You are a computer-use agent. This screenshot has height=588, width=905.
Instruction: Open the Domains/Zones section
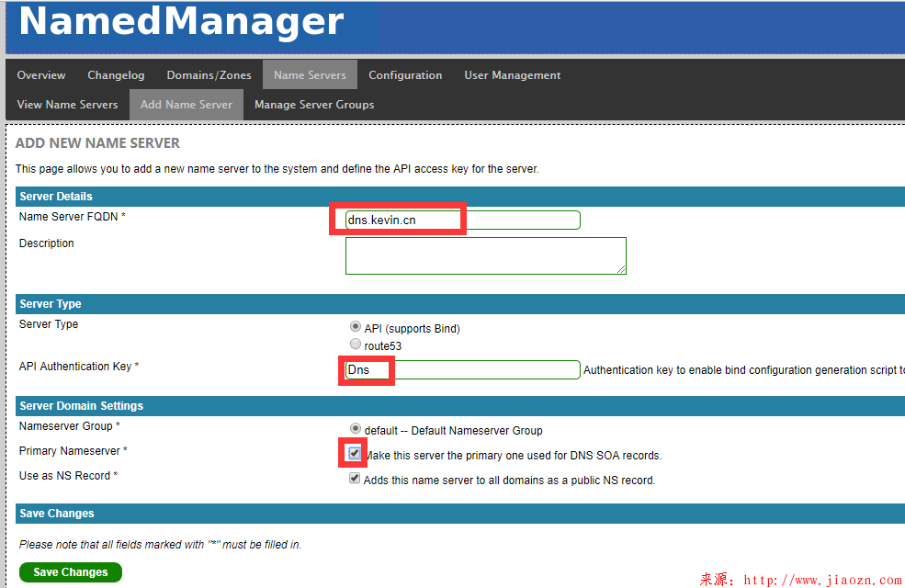(x=209, y=75)
